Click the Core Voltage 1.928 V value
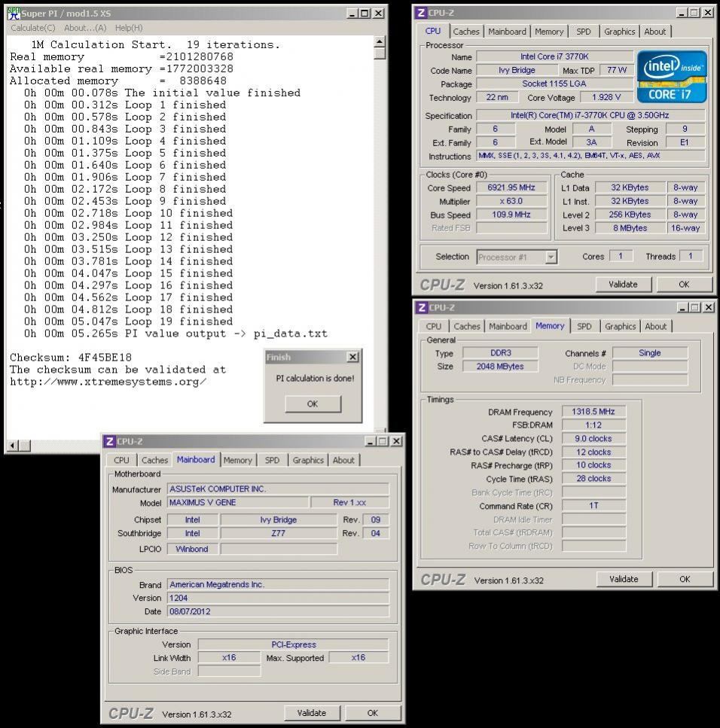 [x=606, y=97]
